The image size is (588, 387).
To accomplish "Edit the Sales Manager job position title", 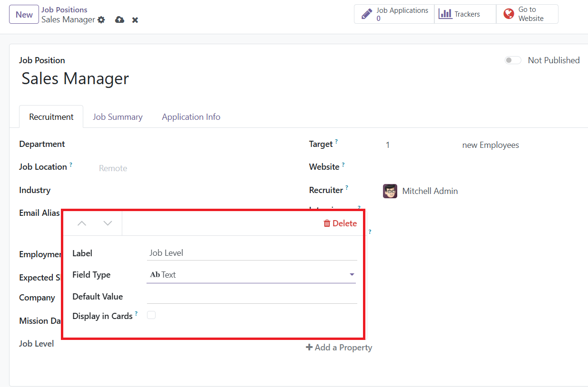I will (75, 78).
